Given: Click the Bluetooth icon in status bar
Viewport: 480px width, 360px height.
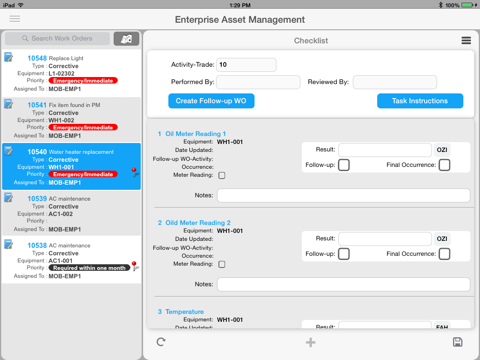Looking at the screenshot, I should (441, 5).
